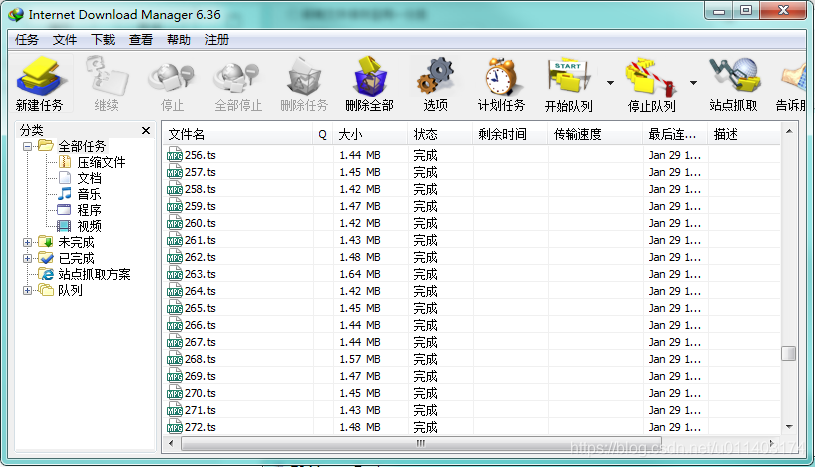This screenshot has width=815, height=467.
Task: Sort by the 剩余时间 column header
Action: pyautogui.click(x=510, y=134)
